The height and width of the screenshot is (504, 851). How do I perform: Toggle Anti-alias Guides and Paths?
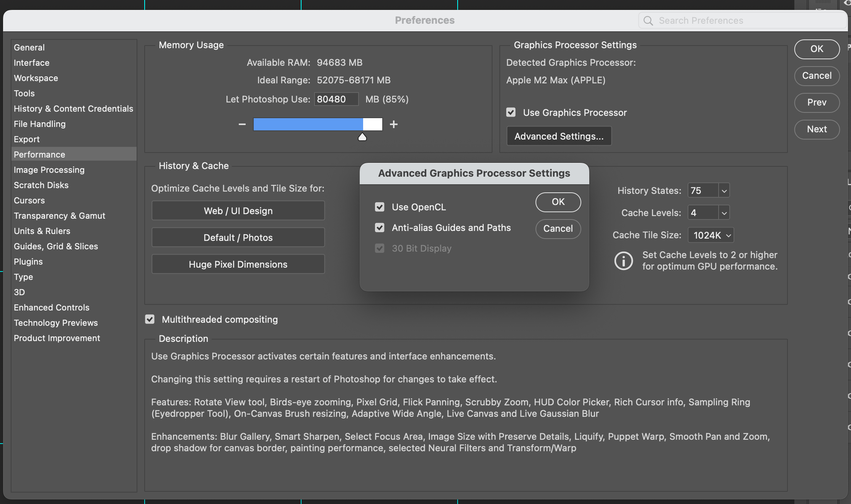click(x=379, y=228)
